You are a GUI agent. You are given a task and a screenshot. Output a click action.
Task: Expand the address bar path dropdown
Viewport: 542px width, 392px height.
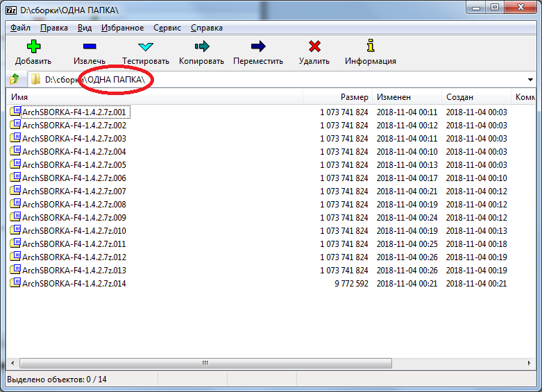[530, 80]
